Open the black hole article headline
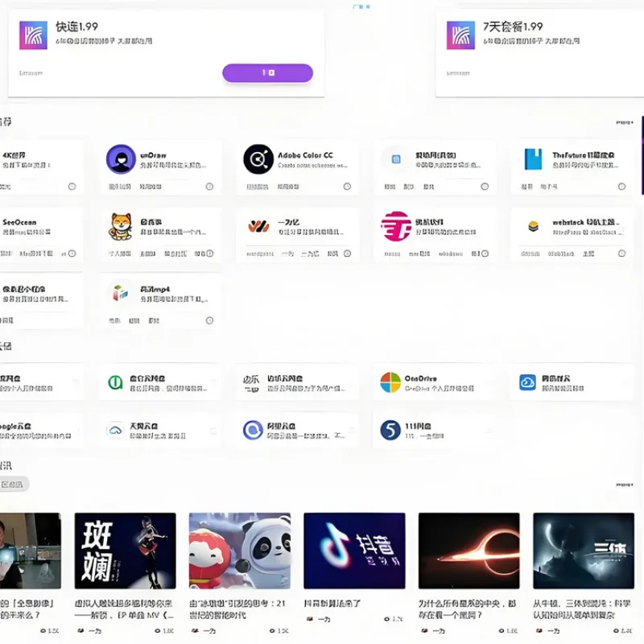644x644 pixels. pyautogui.click(x=467, y=609)
